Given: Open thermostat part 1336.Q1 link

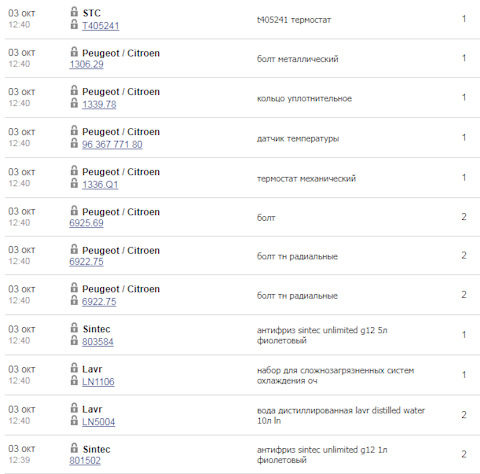Looking at the screenshot, I should tap(100, 184).
